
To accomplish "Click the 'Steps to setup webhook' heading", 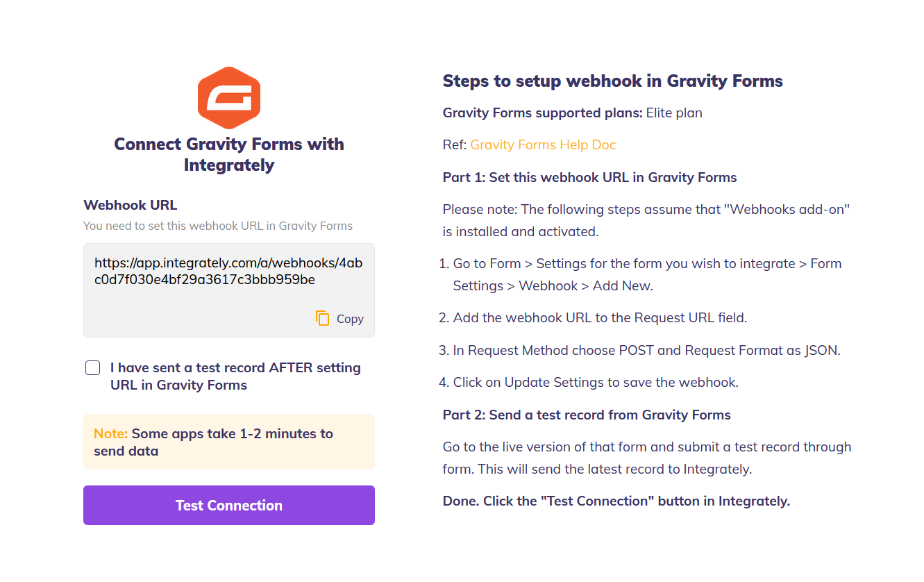I will click(612, 81).
